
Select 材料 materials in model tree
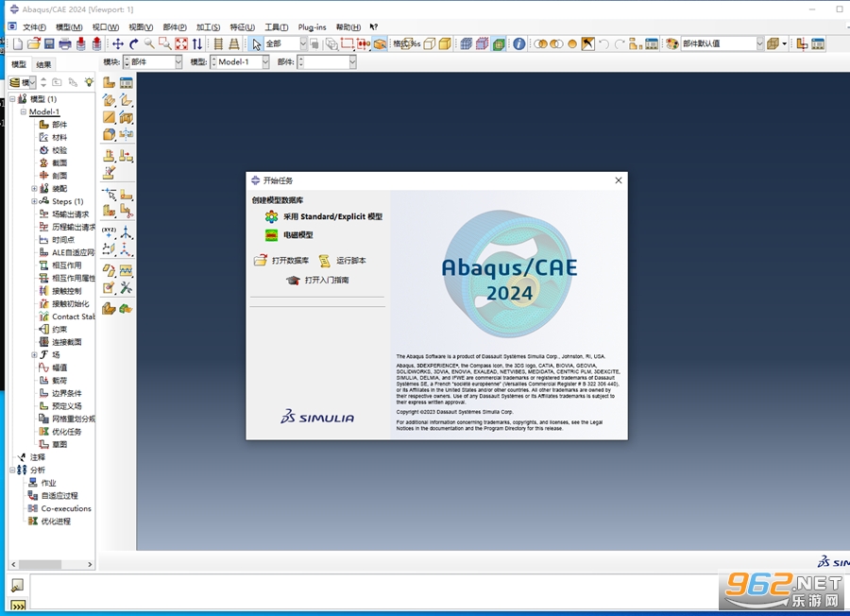pos(53,137)
